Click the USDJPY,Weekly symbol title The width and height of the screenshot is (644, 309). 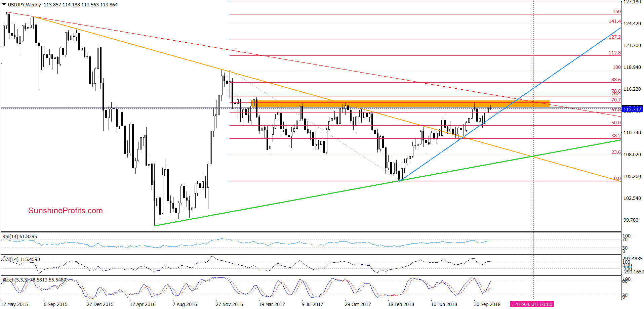coord(25,5)
